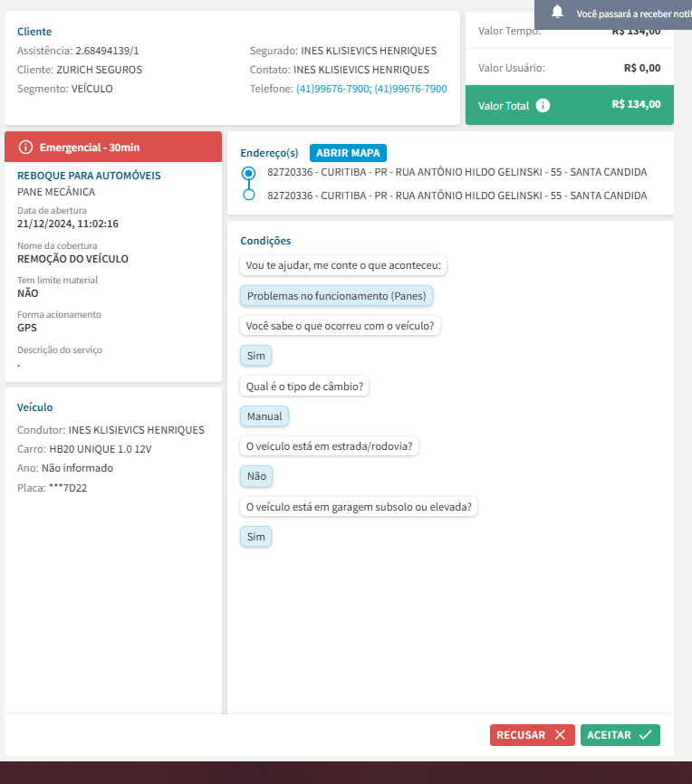
Task: Click 'Problemas no funcionamento (Panes)' answer chip
Action: 336,296
